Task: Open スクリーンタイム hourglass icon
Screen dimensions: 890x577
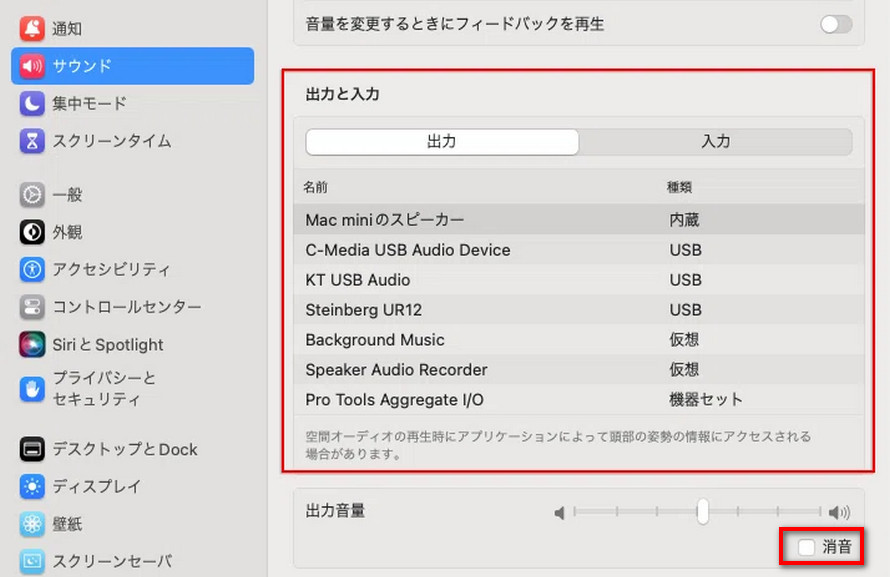Action: click(x=32, y=141)
